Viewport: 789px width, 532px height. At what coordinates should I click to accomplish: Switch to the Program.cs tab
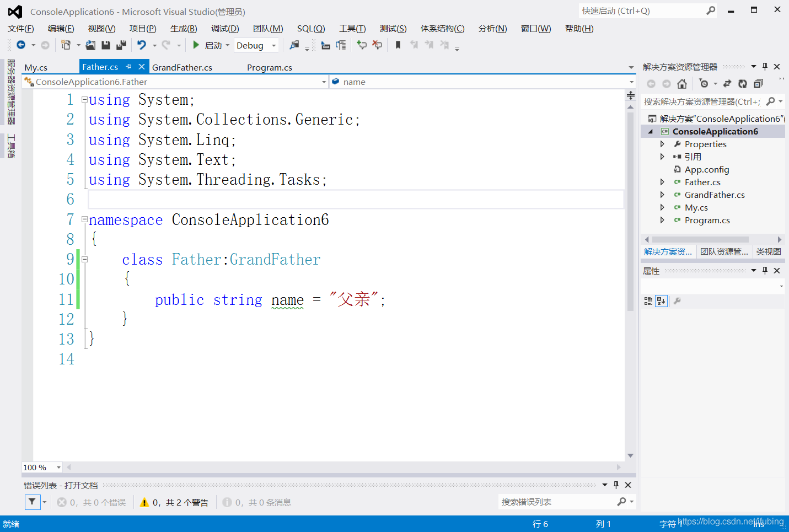270,67
